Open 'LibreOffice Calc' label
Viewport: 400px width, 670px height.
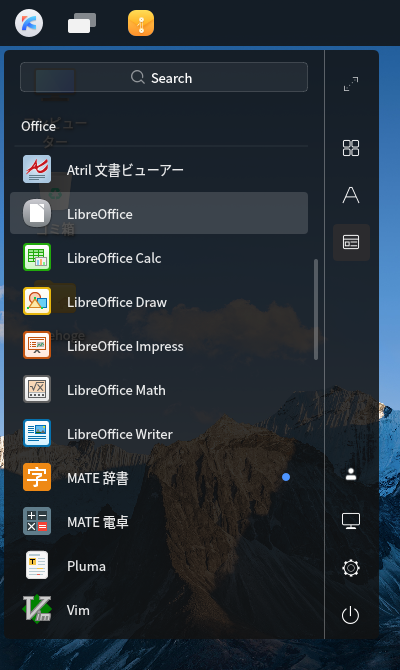[x=114, y=258]
